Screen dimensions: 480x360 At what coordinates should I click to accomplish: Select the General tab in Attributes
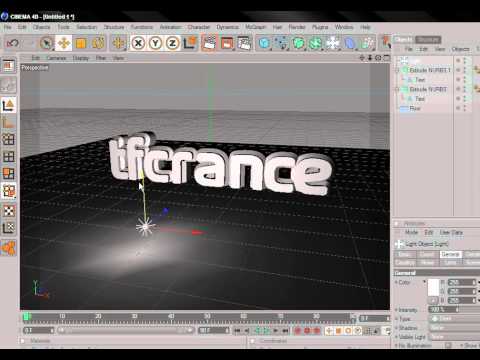click(x=451, y=254)
